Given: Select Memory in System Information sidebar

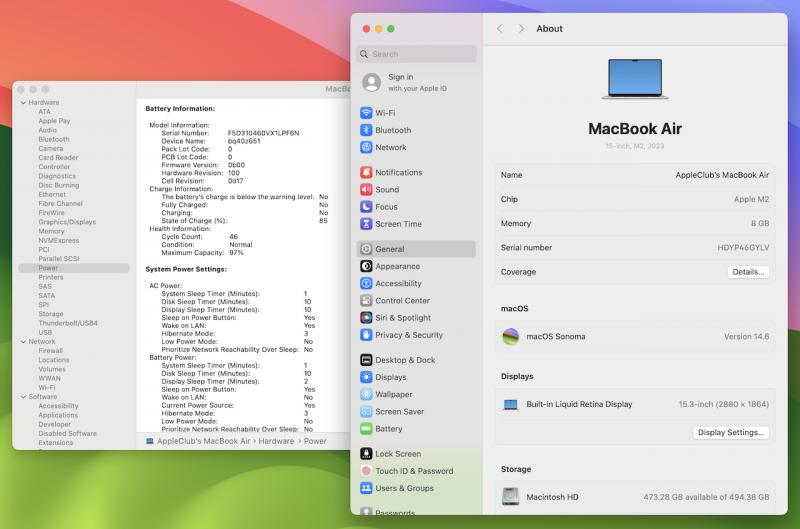Looking at the screenshot, I should click(x=51, y=231).
